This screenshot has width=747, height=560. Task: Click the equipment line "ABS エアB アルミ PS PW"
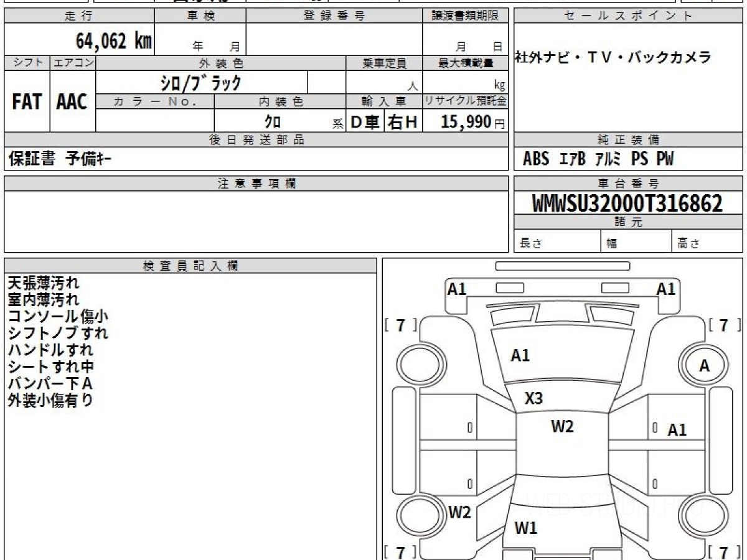coord(598,159)
